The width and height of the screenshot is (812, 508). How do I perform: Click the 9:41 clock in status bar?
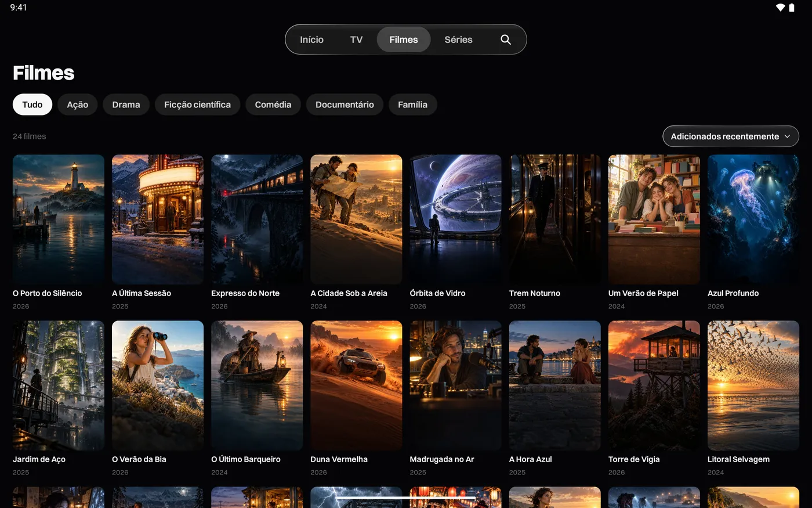(x=19, y=8)
